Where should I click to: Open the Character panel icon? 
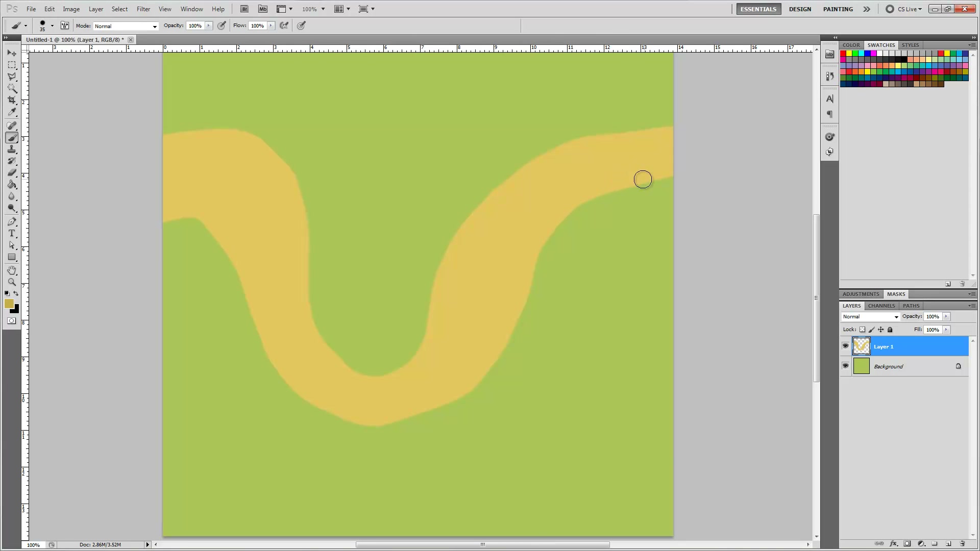[x=830, y=99]
